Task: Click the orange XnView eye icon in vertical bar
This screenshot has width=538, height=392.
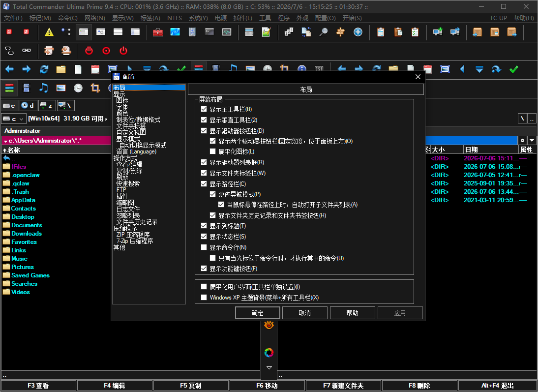Action: (269, 325)
